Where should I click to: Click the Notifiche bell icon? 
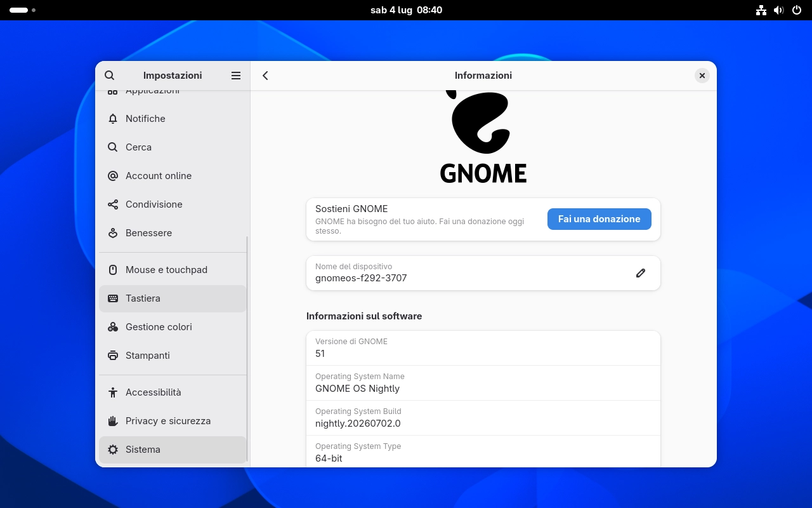click(x=113, y=119)
